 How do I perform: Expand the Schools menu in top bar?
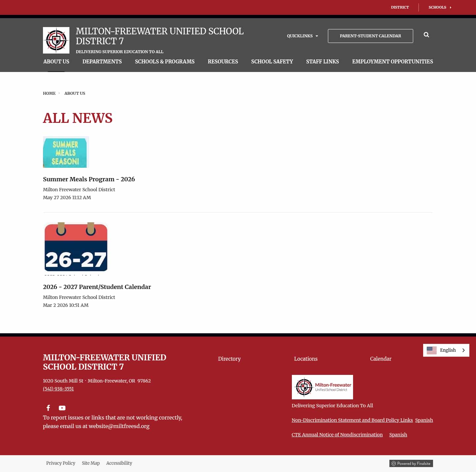click(440, 7)
